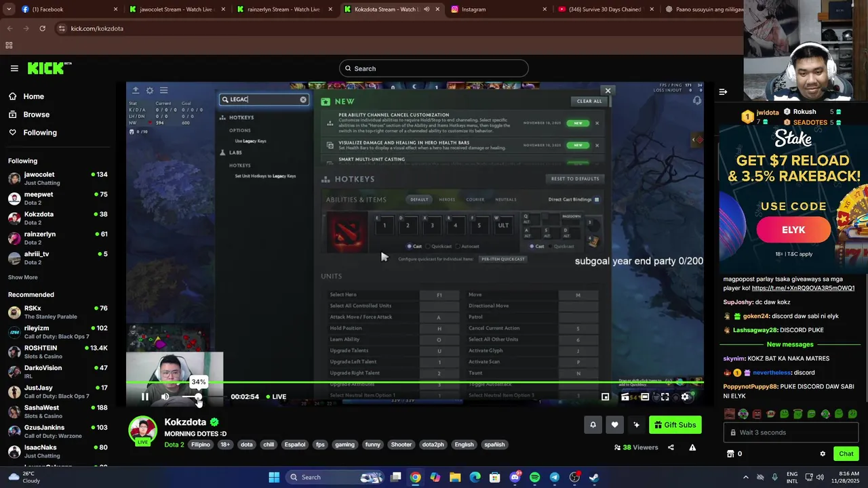Screen dimensions: 868x488
Task: Click the ELYK Stake promo button
Action: (x=793, y=230)
